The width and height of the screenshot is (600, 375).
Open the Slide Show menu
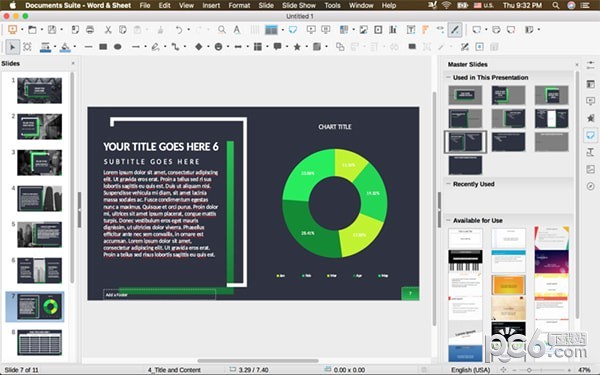[299, 5]
